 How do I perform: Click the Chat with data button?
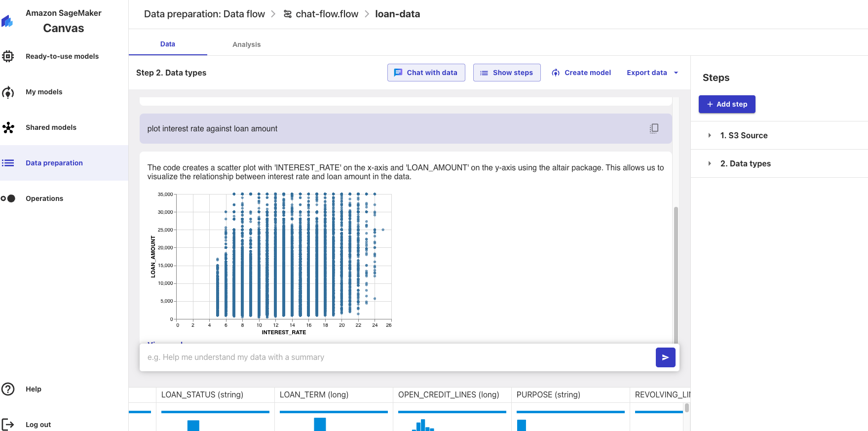coord(426,73)
